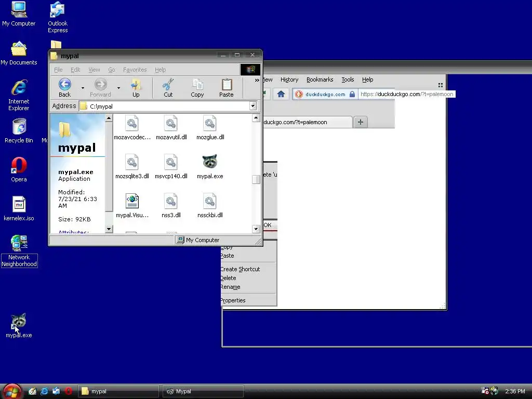The image size is (532, 399).
Task: Select nss3.dll file
Action: (x=171, y=205)
